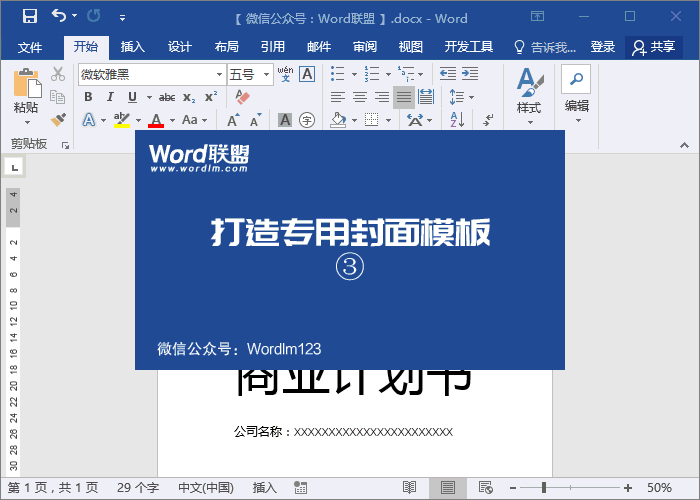Click the 告诉我 search box
Viewport: 700px width, 500px height.
tap(545, 47)
